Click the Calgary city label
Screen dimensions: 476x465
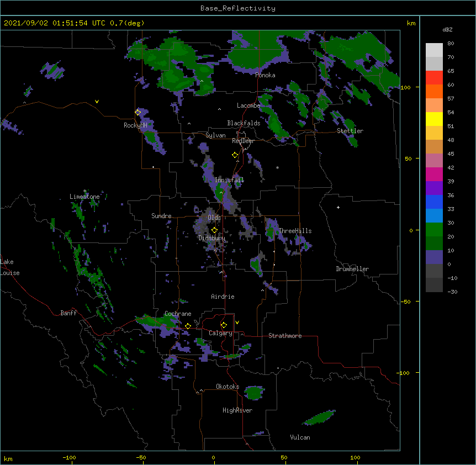coord(220,333)
